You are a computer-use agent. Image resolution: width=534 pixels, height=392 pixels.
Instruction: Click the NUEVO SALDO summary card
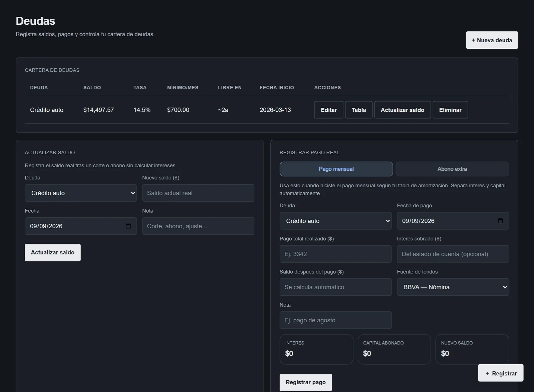tap(472, 349)
